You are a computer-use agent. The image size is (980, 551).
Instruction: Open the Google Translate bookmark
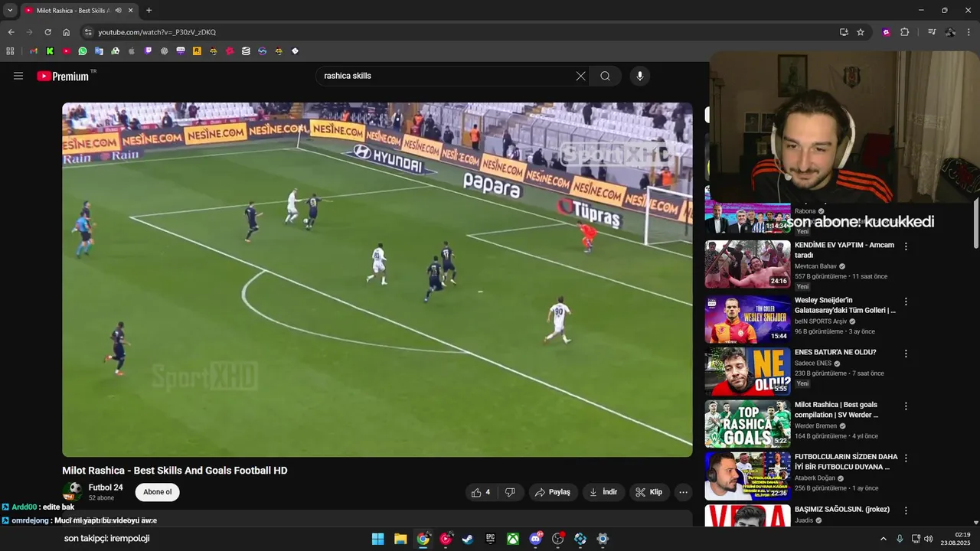[99, 51]
